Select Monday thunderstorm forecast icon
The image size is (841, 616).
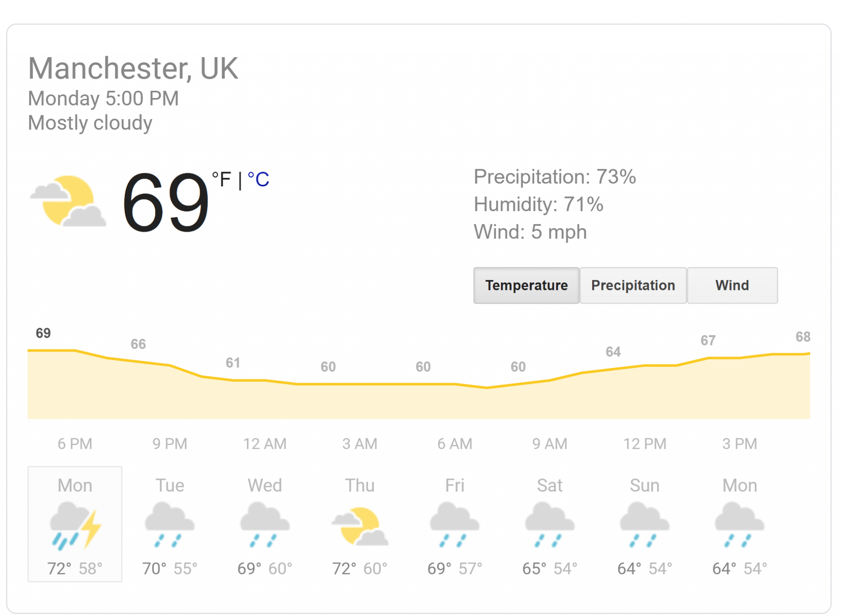pos(76,526)
